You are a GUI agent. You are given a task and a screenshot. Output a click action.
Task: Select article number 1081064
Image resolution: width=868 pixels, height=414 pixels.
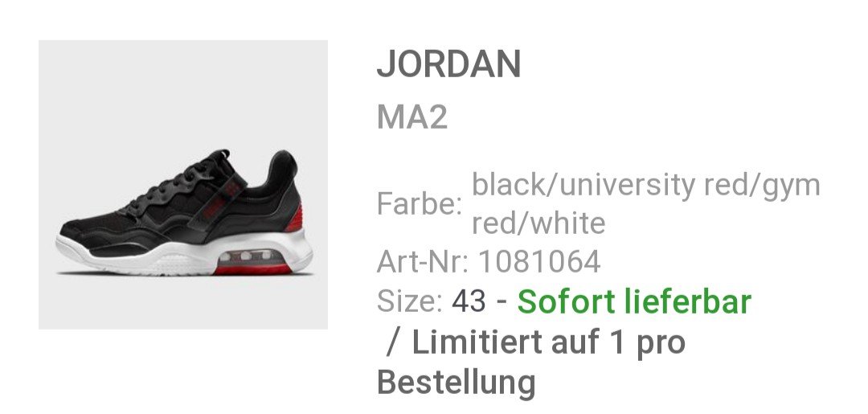(x=539, y=261)
